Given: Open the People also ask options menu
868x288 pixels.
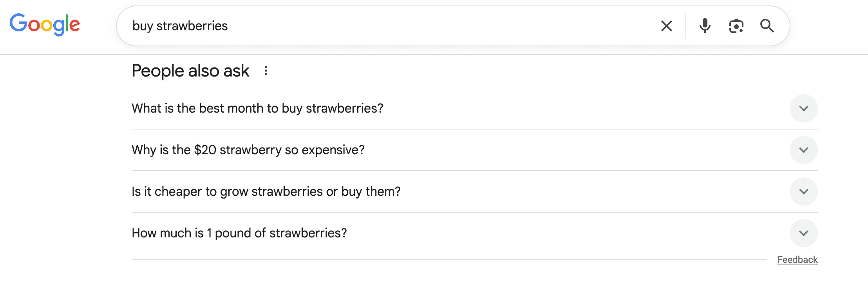Looking at the screenshot, I should [267, 71].
